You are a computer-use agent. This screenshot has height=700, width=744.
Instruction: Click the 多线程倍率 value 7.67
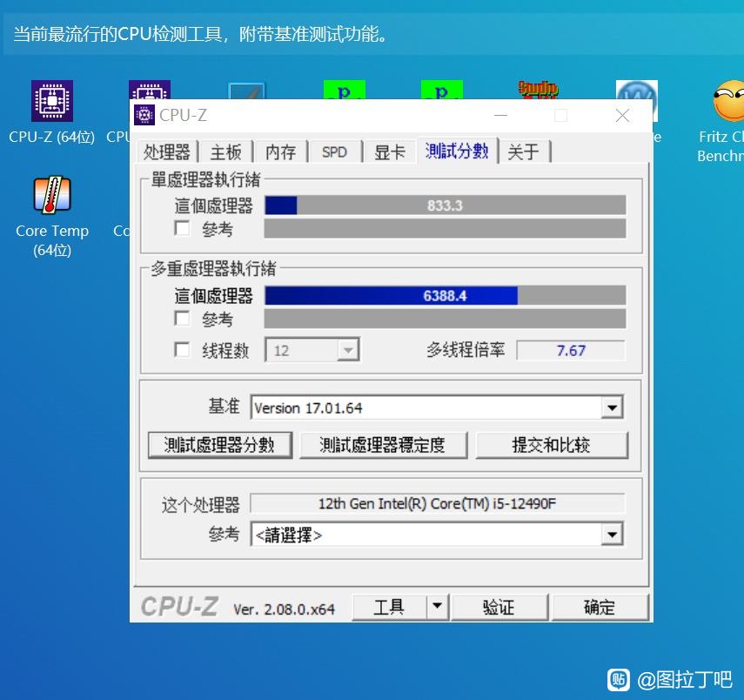(x=571, y=351)
